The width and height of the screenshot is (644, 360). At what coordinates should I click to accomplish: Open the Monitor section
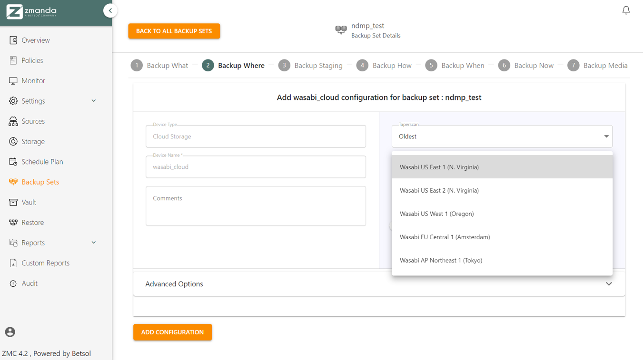pyautogui.click(x=33, y=81)
